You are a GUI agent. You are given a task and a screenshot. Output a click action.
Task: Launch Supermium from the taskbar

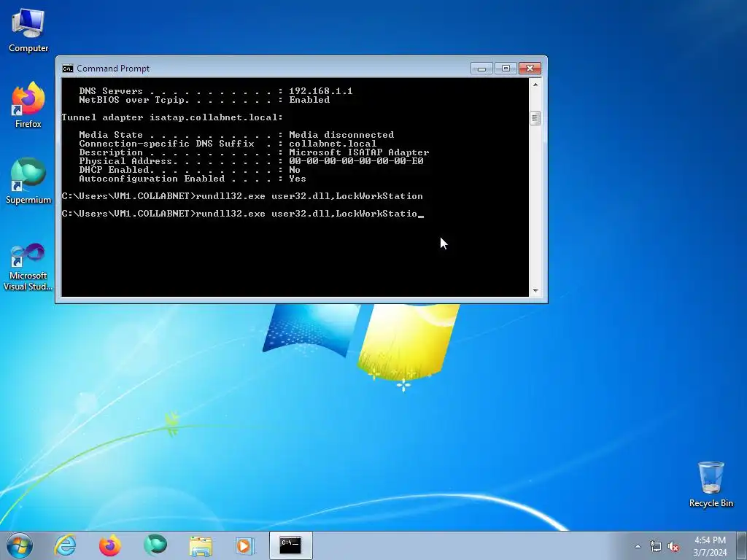point(155,545)
